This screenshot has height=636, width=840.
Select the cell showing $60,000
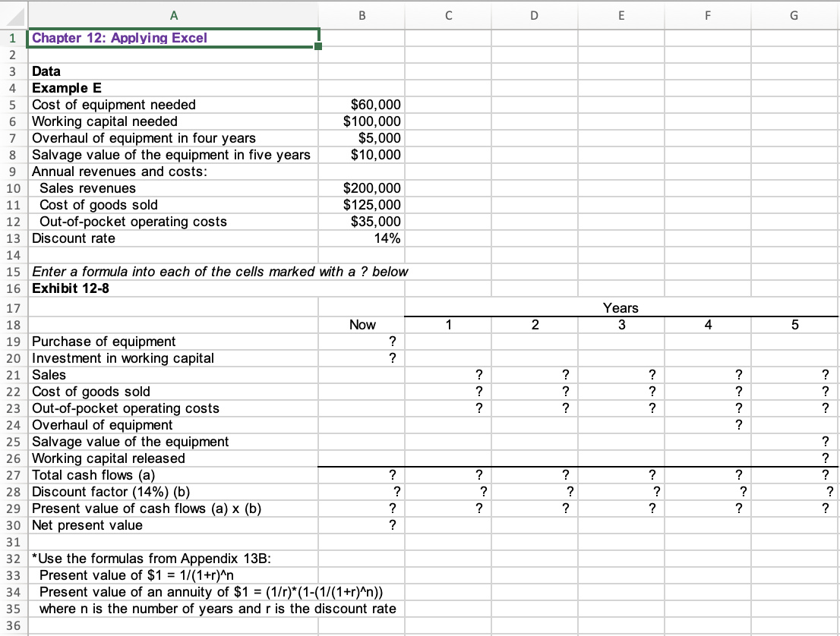362,105
